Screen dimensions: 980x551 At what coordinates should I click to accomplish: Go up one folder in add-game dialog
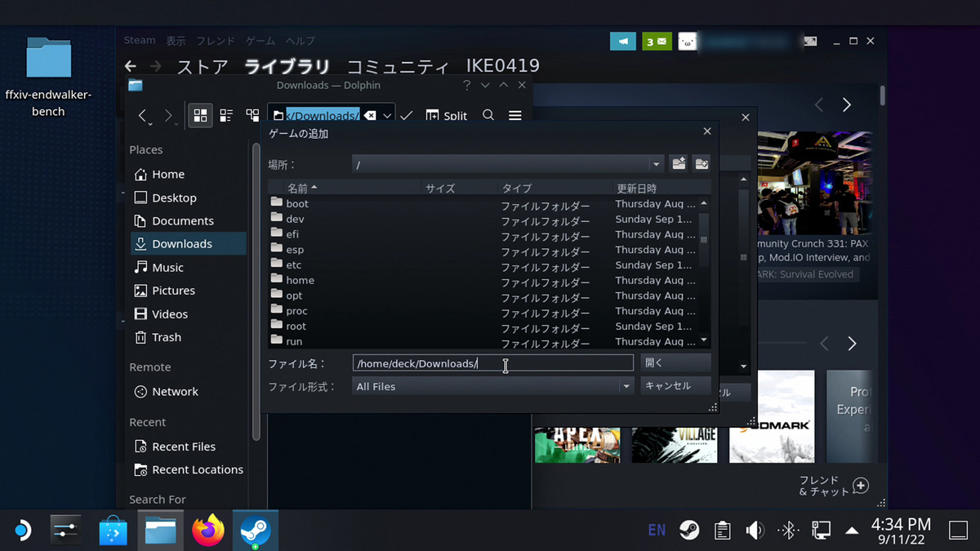coord(679,163)
